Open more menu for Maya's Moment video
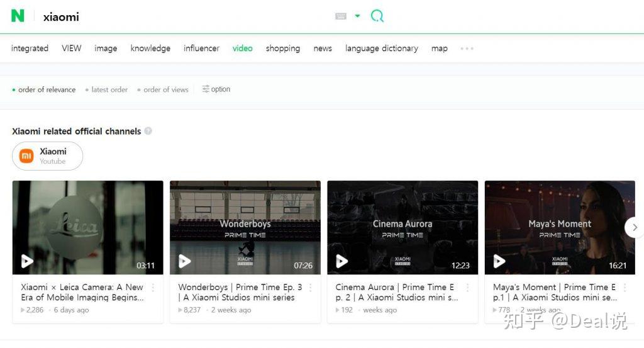644x348 pixels. (625, 288)
